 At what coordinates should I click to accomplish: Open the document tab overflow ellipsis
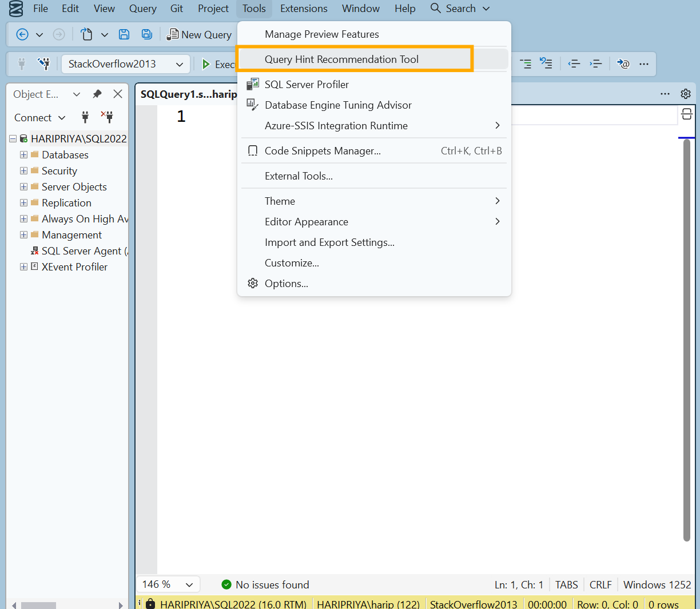tap(665, 94)
